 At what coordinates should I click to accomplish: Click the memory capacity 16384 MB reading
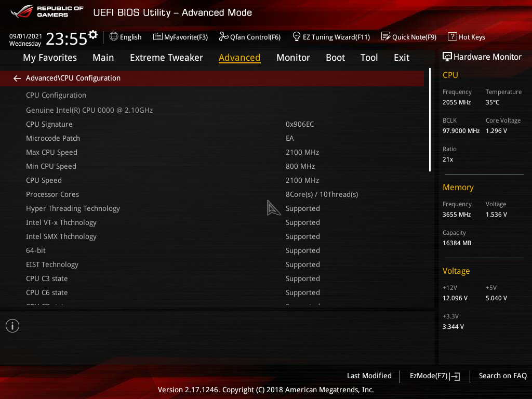click(457, 243)
